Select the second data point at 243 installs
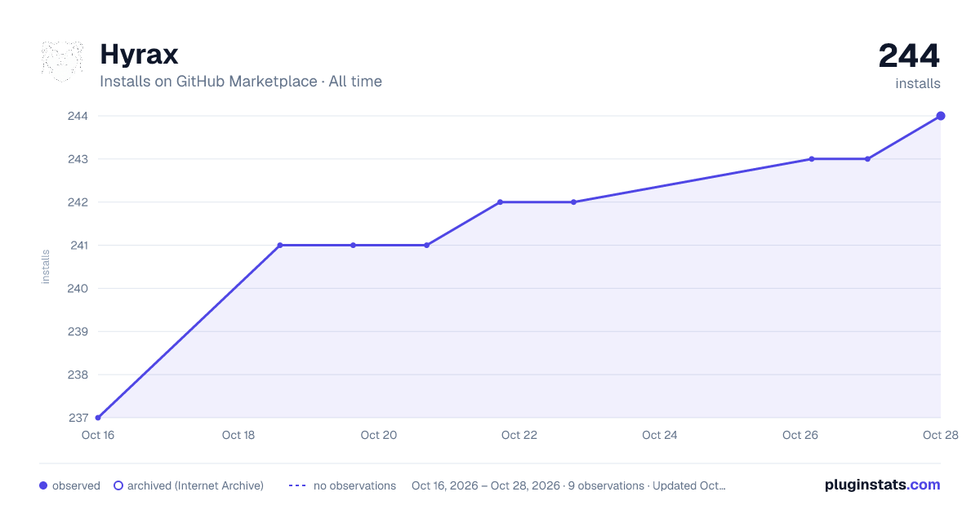Screen dimensions: 980x514 [x=867, y=159]
